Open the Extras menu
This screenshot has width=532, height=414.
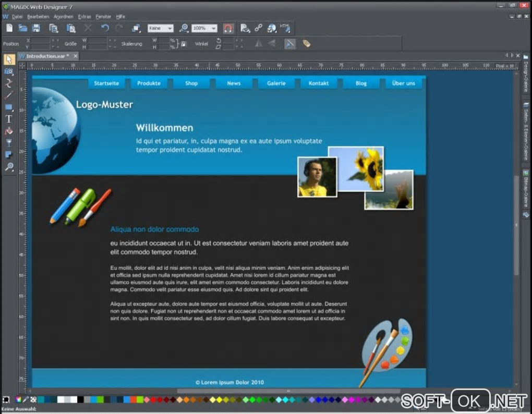point(84,16)
